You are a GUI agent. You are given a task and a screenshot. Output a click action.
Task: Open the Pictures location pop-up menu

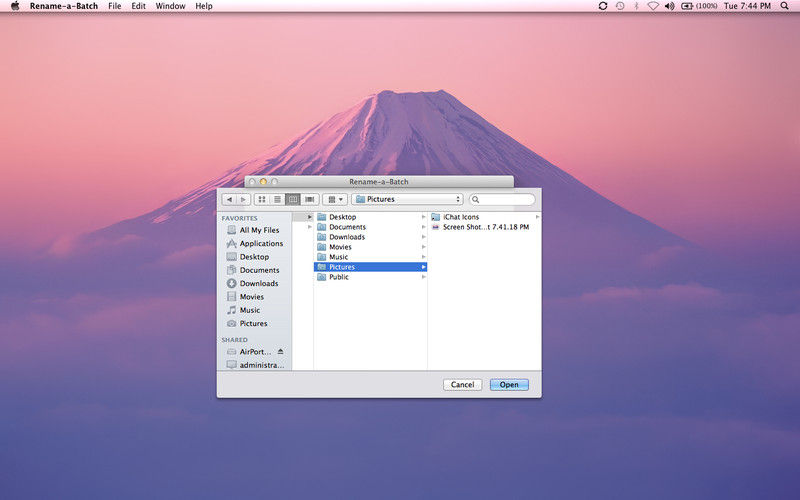pos(407,199)
